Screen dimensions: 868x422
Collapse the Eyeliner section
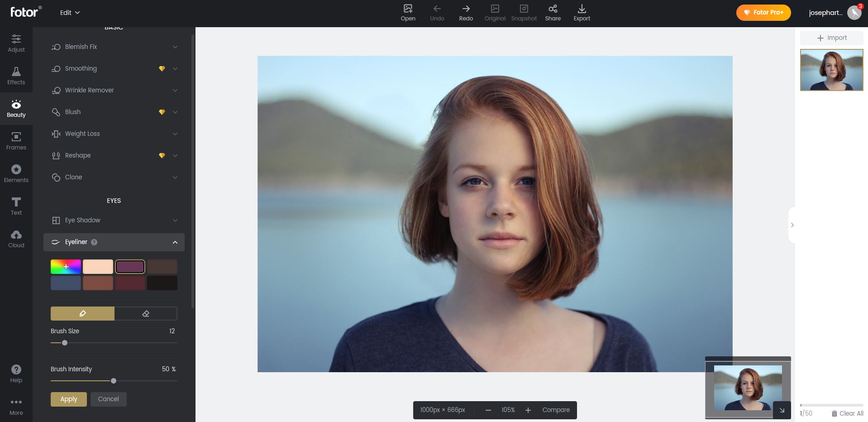(175, 242)
